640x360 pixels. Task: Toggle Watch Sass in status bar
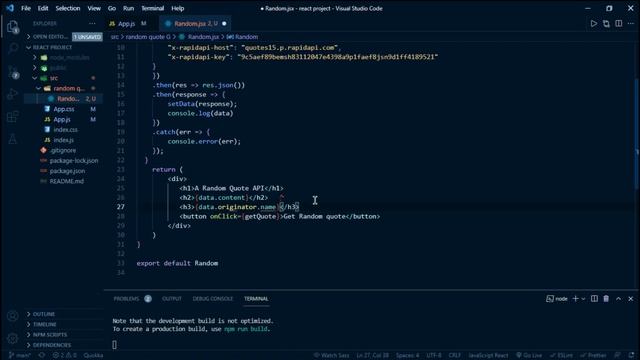[331, 356]
